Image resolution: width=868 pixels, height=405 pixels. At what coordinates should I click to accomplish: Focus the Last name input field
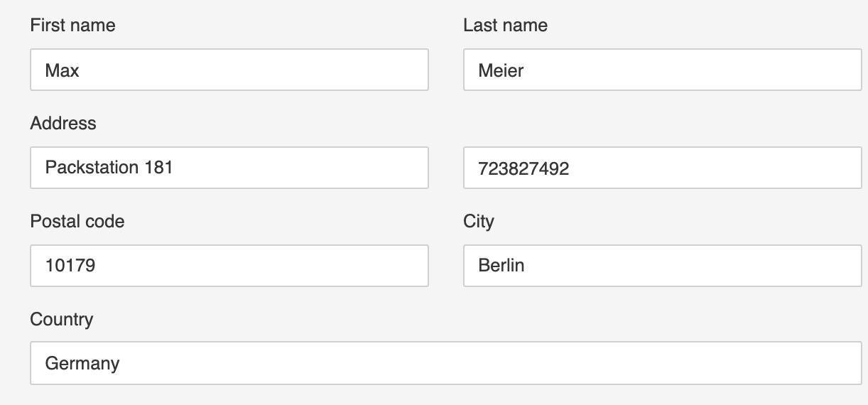(663, 70)
